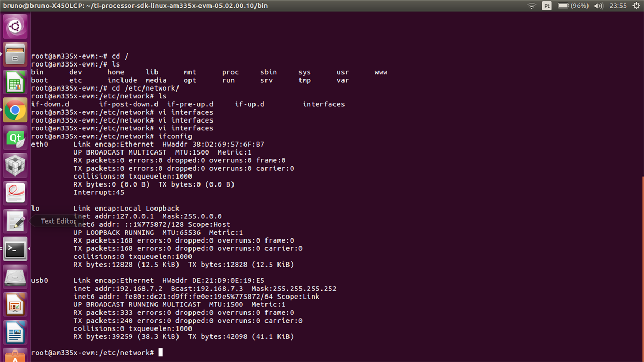Launch the Text Editor from the launcher

(15, 221)
